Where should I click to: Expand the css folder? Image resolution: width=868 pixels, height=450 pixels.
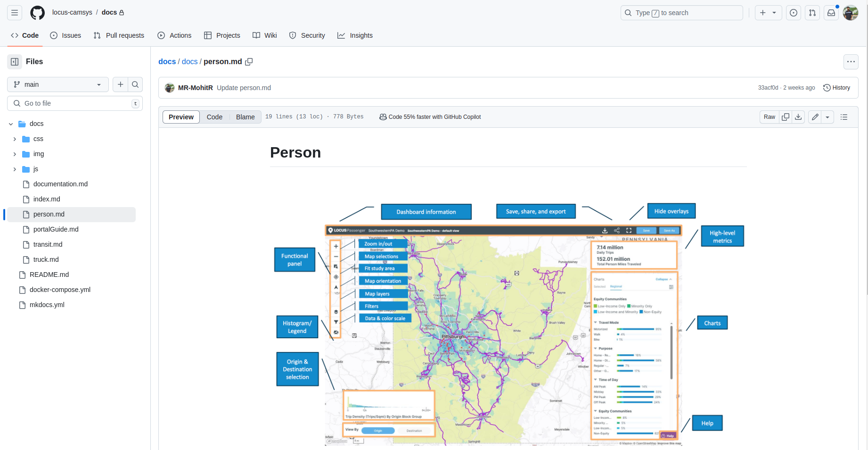15,139
